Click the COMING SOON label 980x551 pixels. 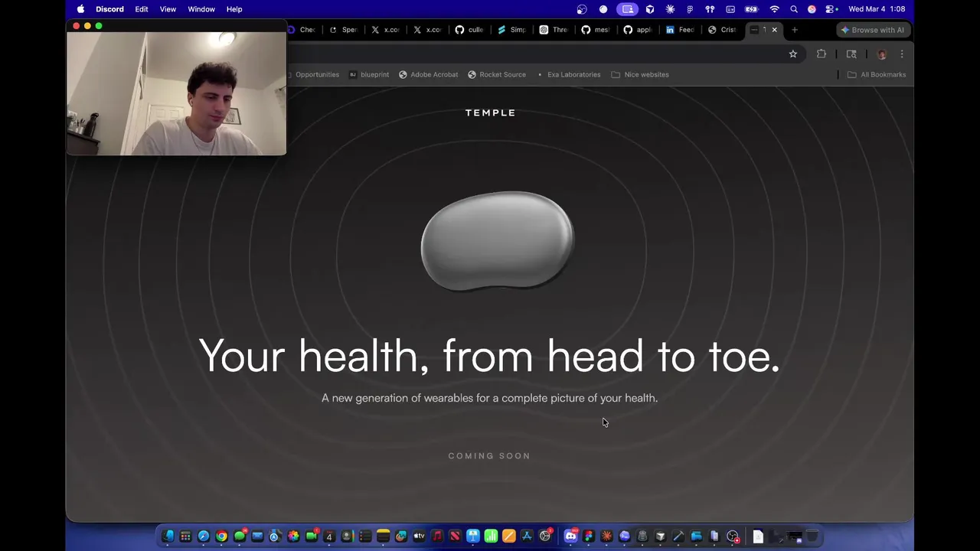pos(489,455)
